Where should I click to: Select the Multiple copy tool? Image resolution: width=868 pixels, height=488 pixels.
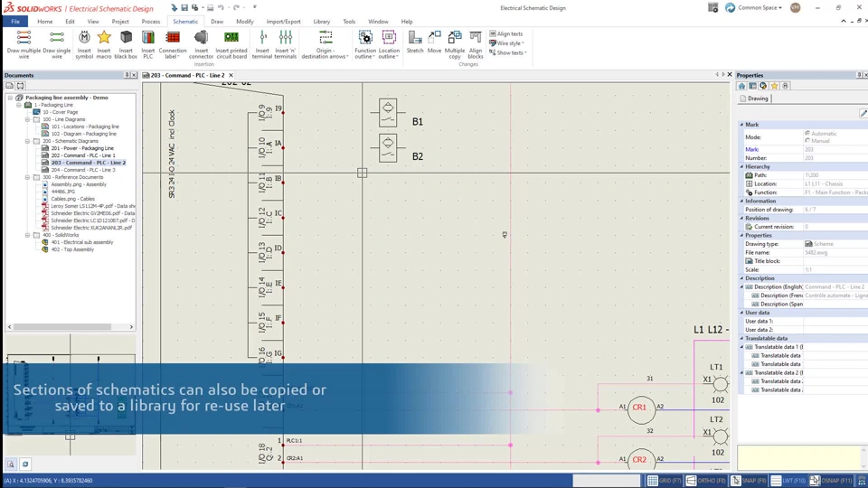point(455,44)
